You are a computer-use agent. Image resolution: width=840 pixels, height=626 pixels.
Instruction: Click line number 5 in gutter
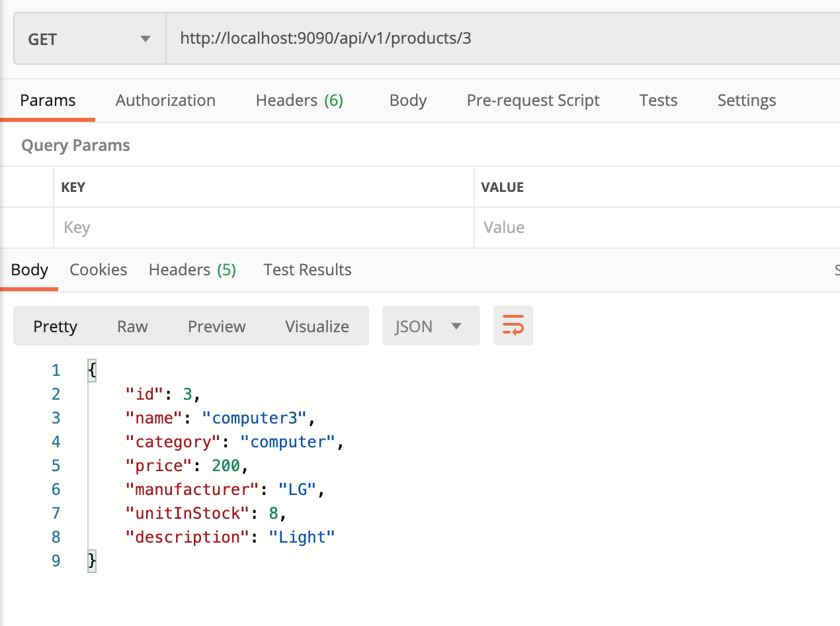tap(56, 466)
